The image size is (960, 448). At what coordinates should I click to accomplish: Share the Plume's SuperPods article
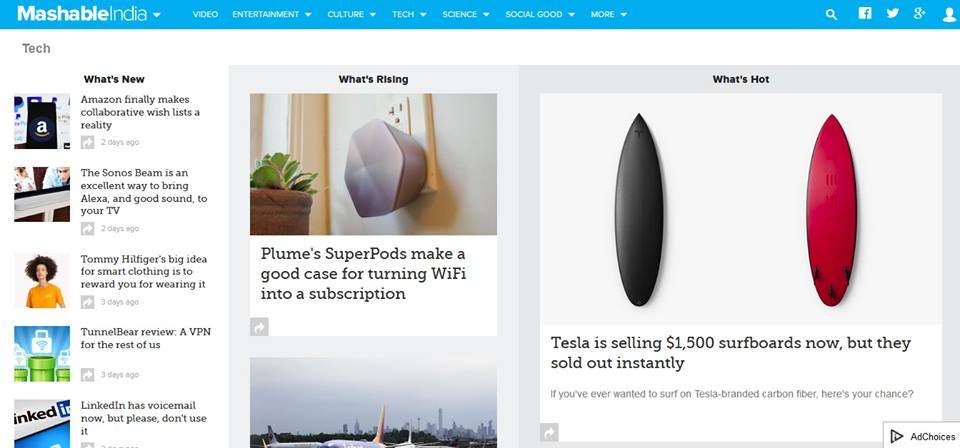(259, 327)
